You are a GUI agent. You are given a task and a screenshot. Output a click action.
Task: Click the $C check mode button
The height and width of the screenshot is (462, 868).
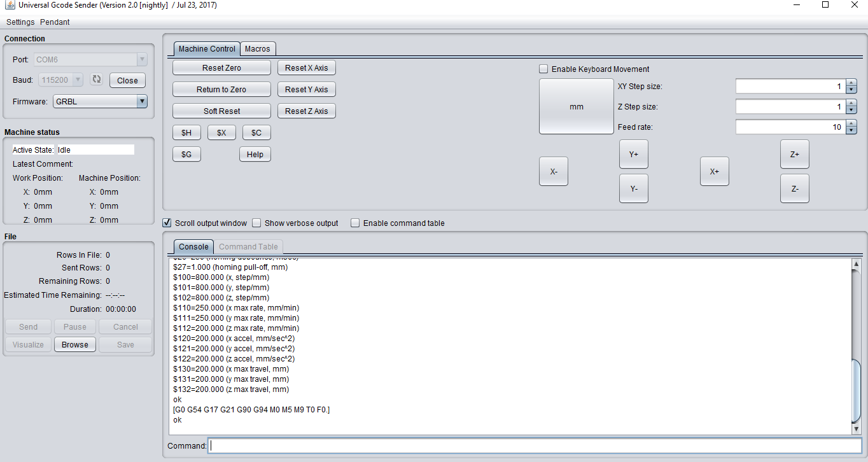point(256,132)
